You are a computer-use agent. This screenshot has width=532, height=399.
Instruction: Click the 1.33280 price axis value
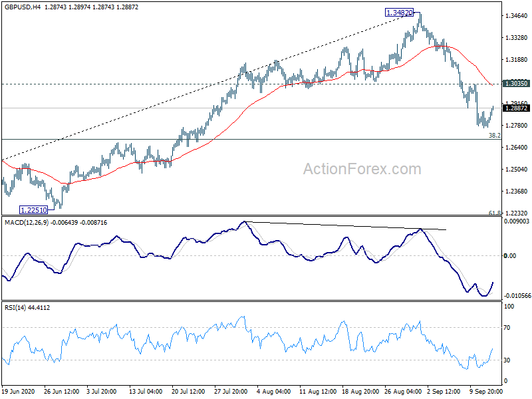tap(517, 38)
